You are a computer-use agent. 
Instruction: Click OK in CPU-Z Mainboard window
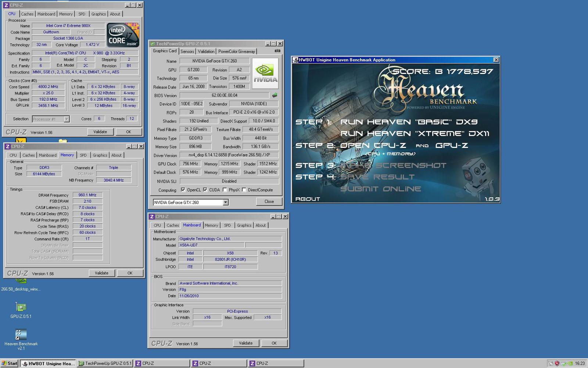pos(274,343)
